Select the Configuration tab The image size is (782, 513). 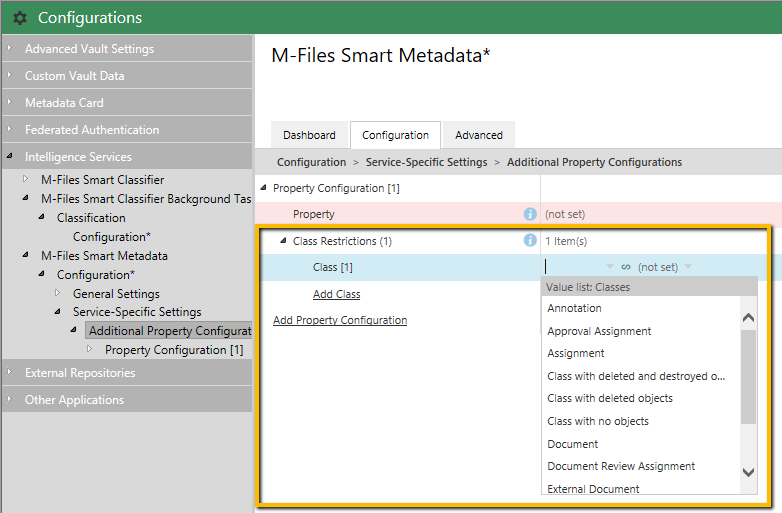395,135
